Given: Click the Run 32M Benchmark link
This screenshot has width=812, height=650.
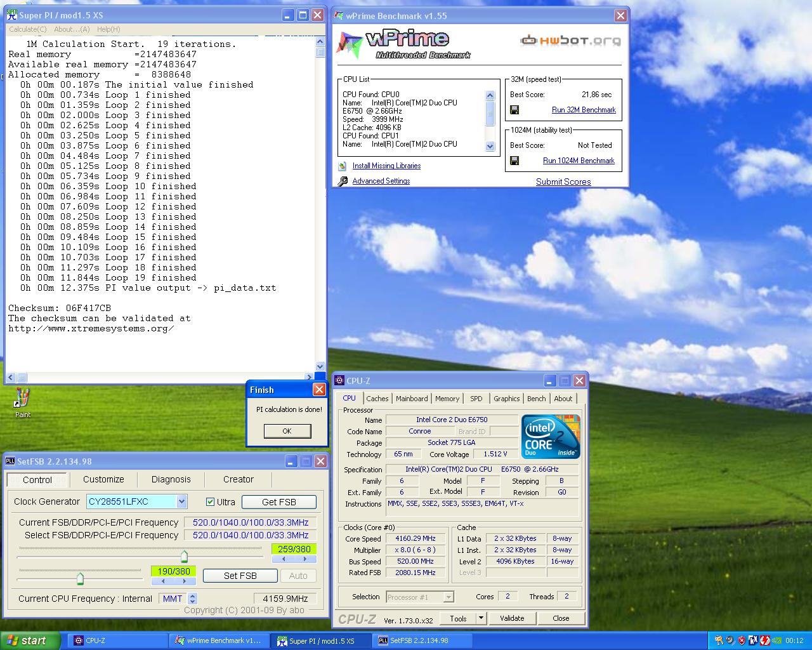Looking at the screenshot, I should pyautogui.click(x=584, y=110).
